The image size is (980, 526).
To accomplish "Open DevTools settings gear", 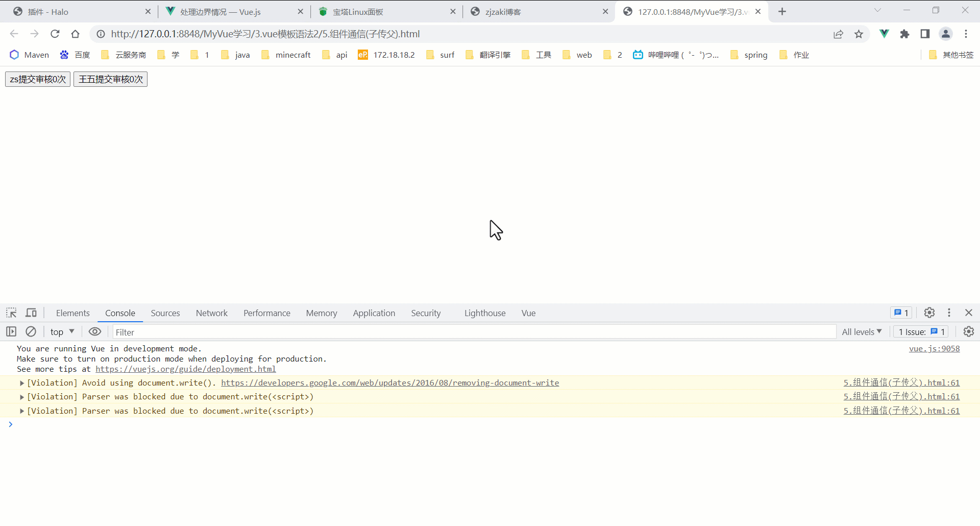I will 929,313.
